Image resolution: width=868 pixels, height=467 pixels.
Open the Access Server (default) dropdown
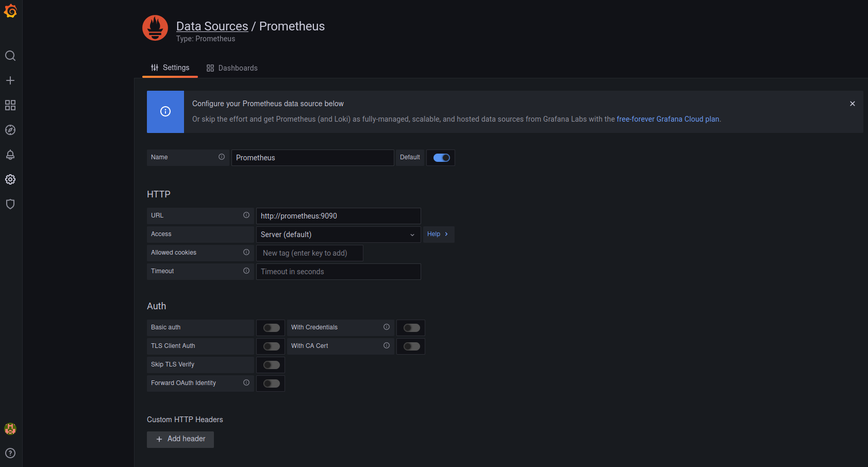pos(338,235)
